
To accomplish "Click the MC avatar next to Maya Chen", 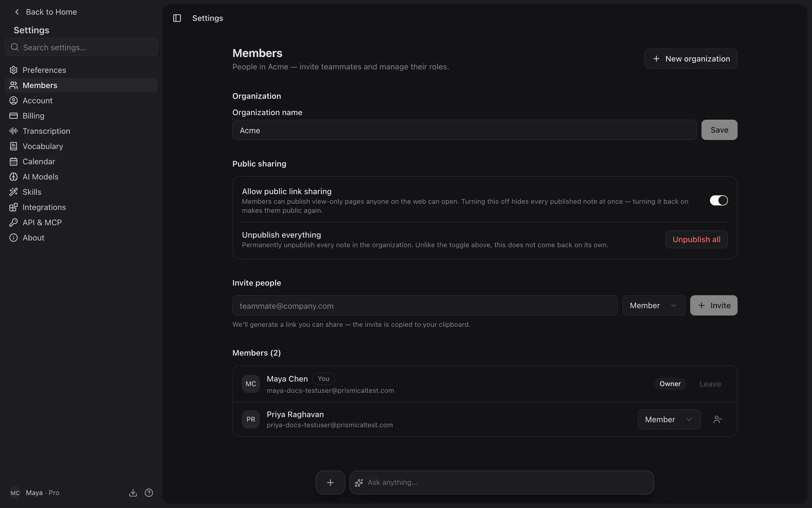I will (x=251, y=384).
